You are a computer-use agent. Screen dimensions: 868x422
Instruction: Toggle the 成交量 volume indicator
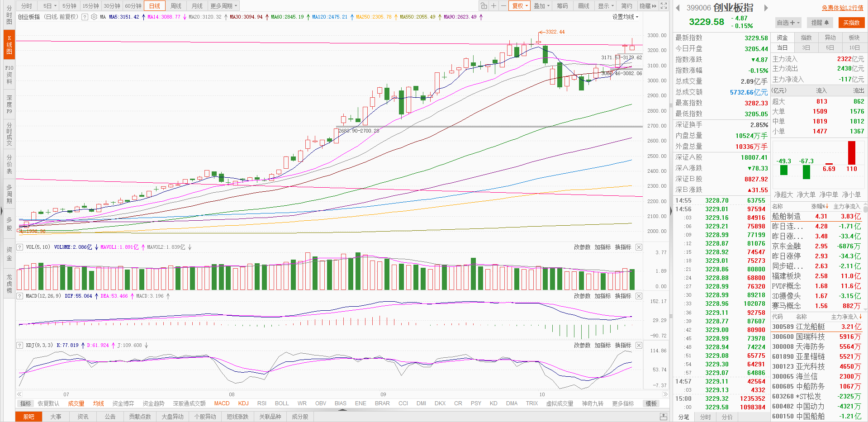[x=76, y=403]
